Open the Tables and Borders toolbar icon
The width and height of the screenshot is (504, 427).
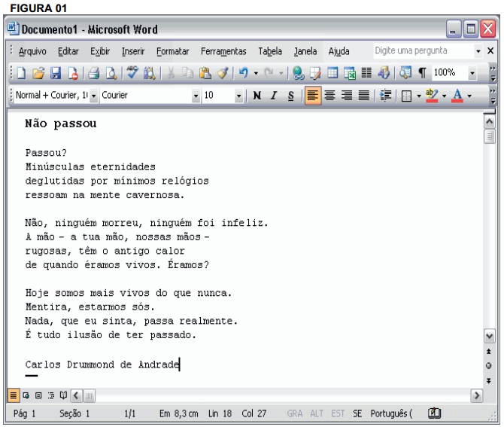[315, 73]
